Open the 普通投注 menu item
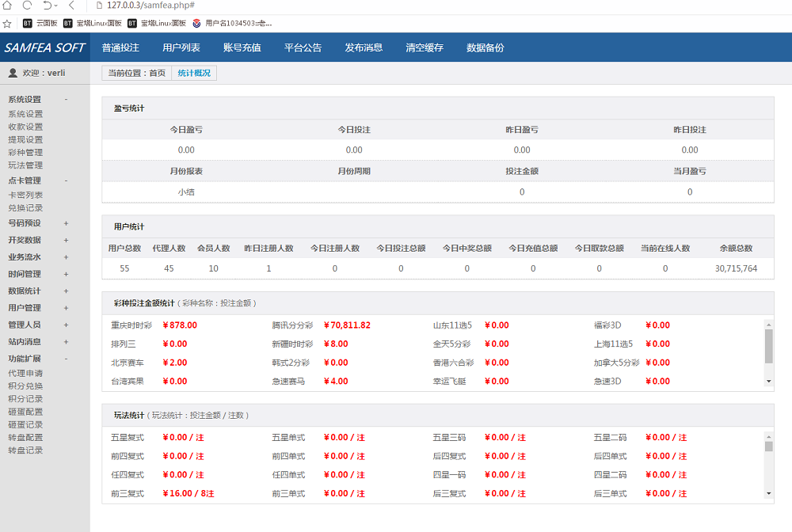The image size is (792, 532). [119, 47]
